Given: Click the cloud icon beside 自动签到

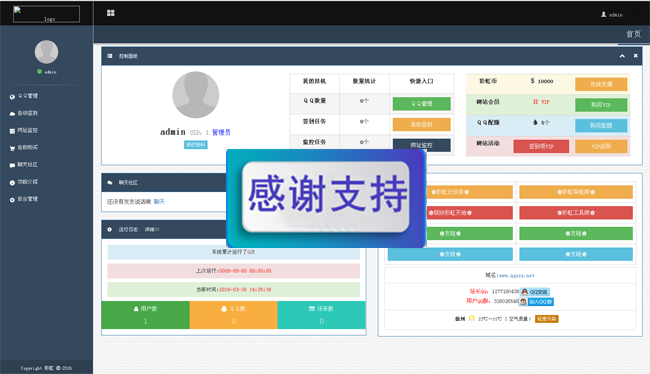Looking at the screenshot, I should coord(12,114).
